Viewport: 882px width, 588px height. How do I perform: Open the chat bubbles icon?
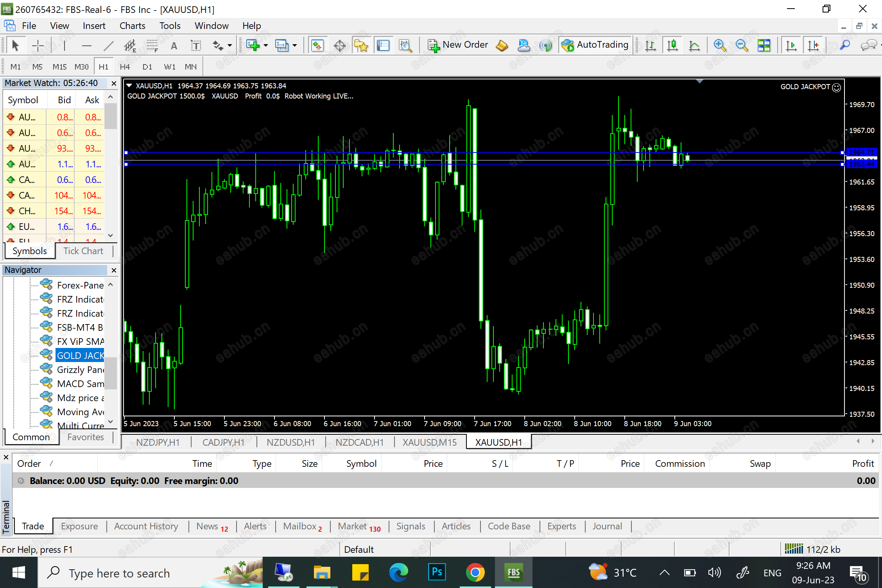[868, 45]
